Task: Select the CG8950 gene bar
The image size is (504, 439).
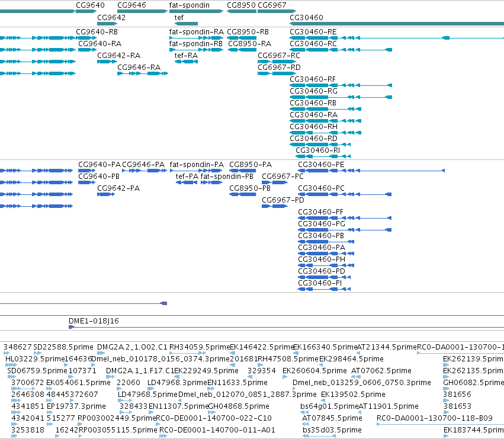Action: (242, 12)
